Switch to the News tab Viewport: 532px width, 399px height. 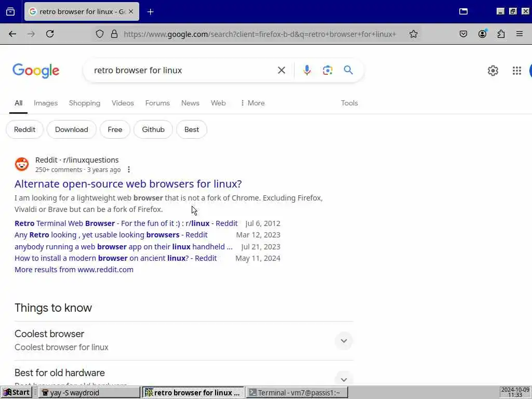point(190,103)
